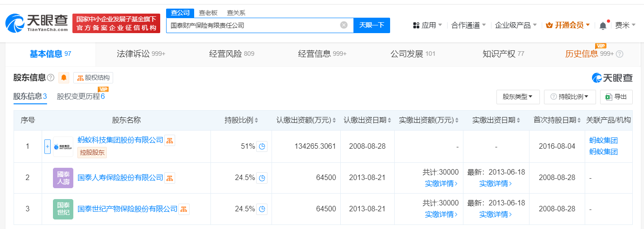Image resolution: width=644 pixels, height=229 pixels.
Task: Switch to the 知识产权 tab
Action: click(503, 54)
